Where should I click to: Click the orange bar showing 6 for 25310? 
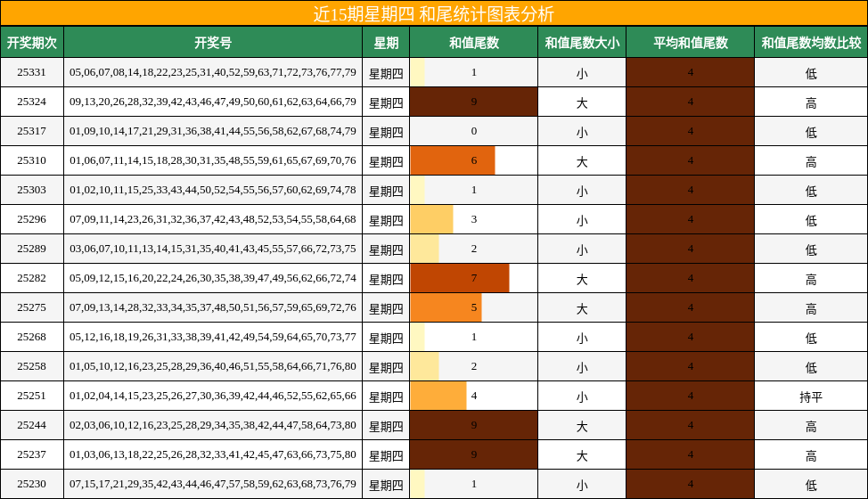coord(452,160)
